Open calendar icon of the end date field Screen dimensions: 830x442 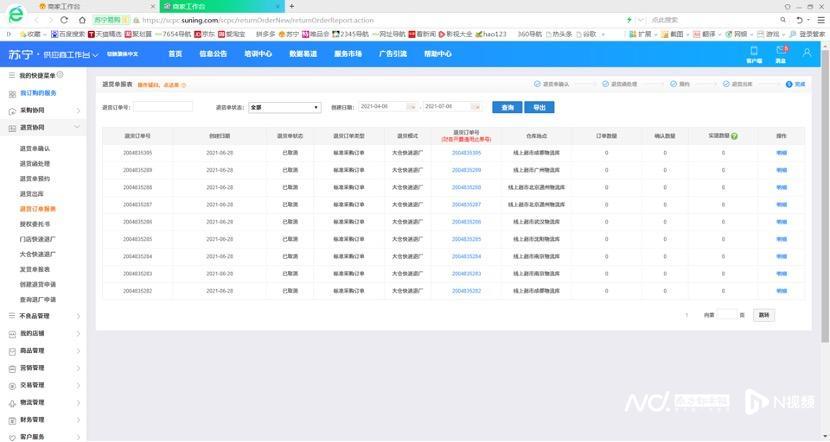476,106
